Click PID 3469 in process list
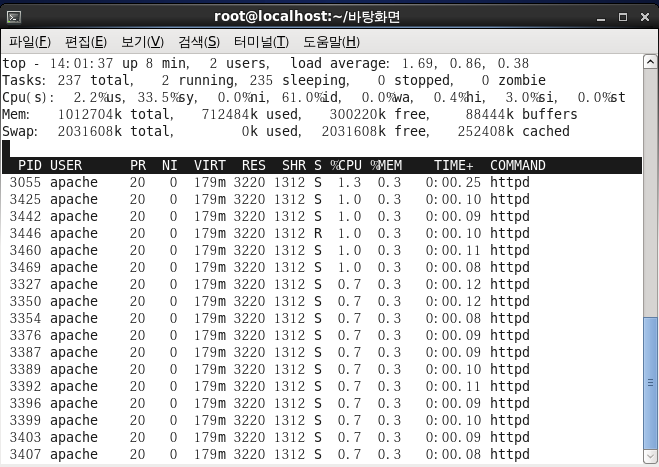659x467 pixels. tap(25, 267)
